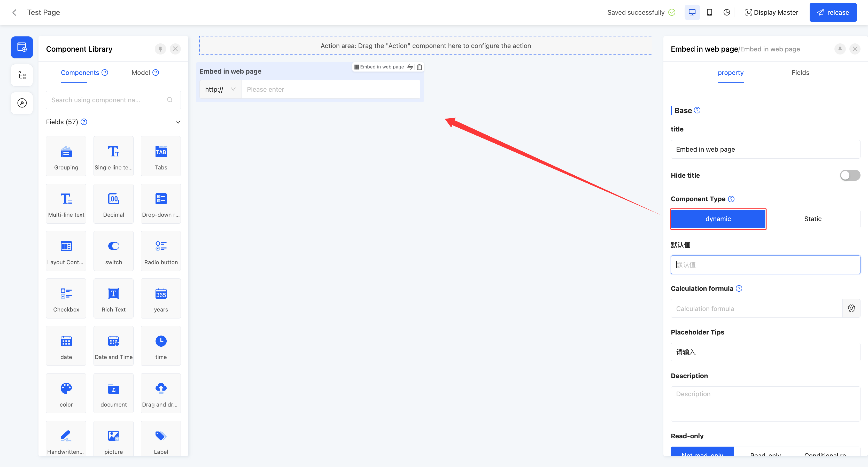
Task: Open the history clock icon
Action: [727, 12]
